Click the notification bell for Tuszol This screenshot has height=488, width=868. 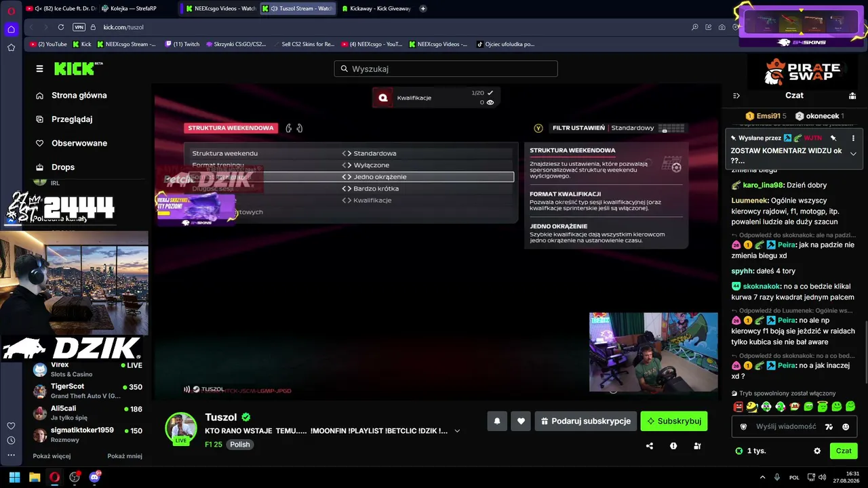[x=497, y=421]
